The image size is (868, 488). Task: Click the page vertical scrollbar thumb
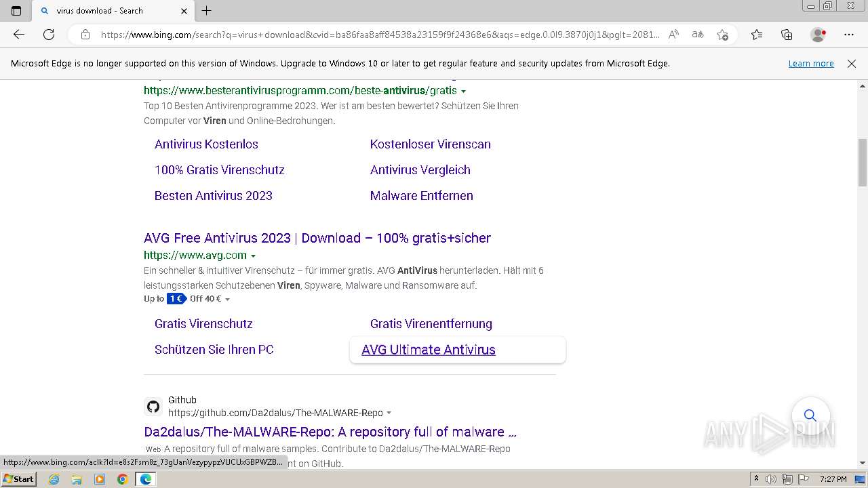coord(863,163)
